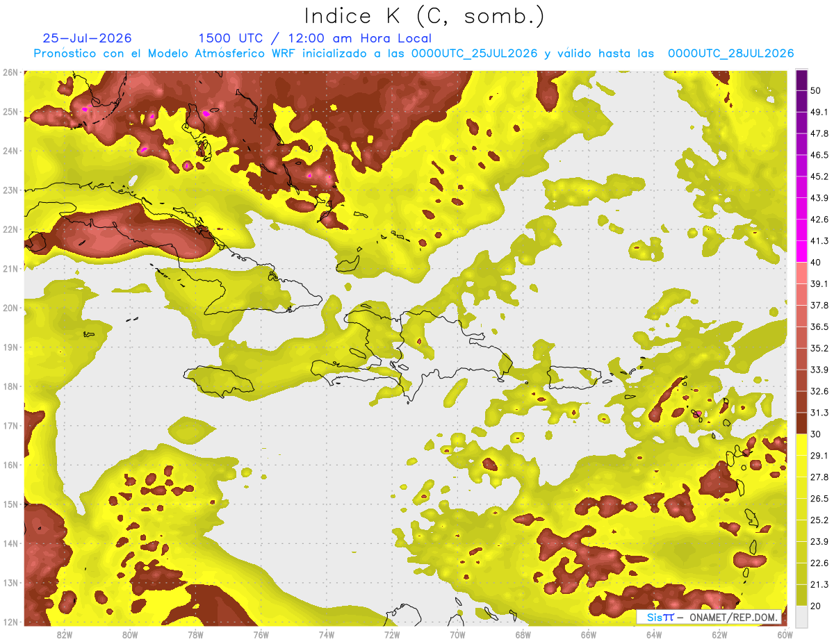Viewport: 834px width, 644px height.
Task: Click the colorbar value 20
Action: pos(816,606)
